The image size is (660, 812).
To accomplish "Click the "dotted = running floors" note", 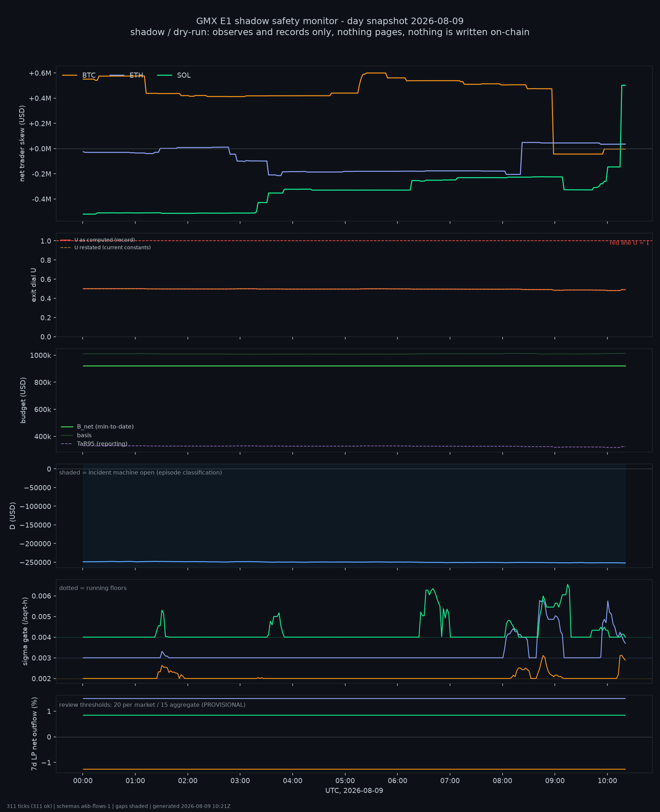I will click(x=93, y=588).
